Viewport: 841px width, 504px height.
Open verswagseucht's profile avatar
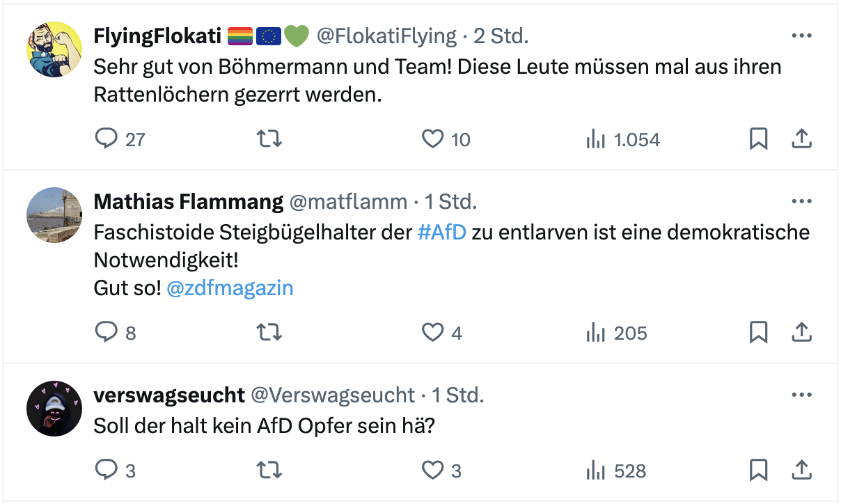click(54, 409)
